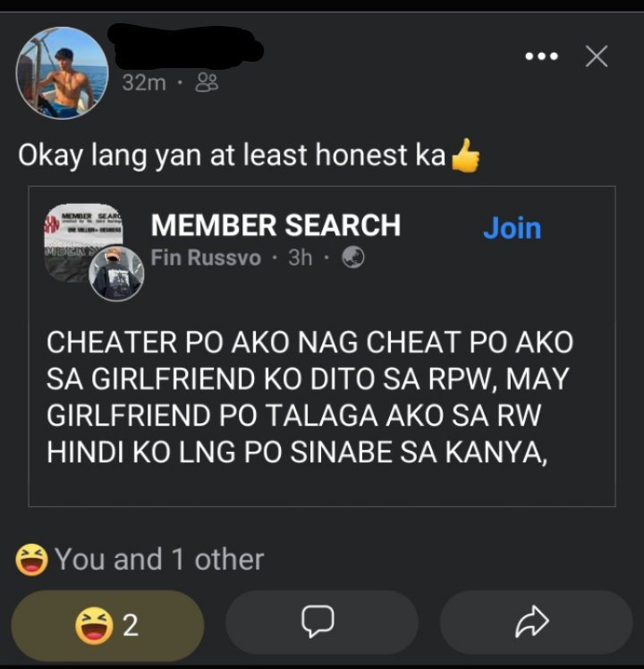Click the friends audience icon beside 32m
This screenshot has width=644, height=669.
(x=207, y=82)
